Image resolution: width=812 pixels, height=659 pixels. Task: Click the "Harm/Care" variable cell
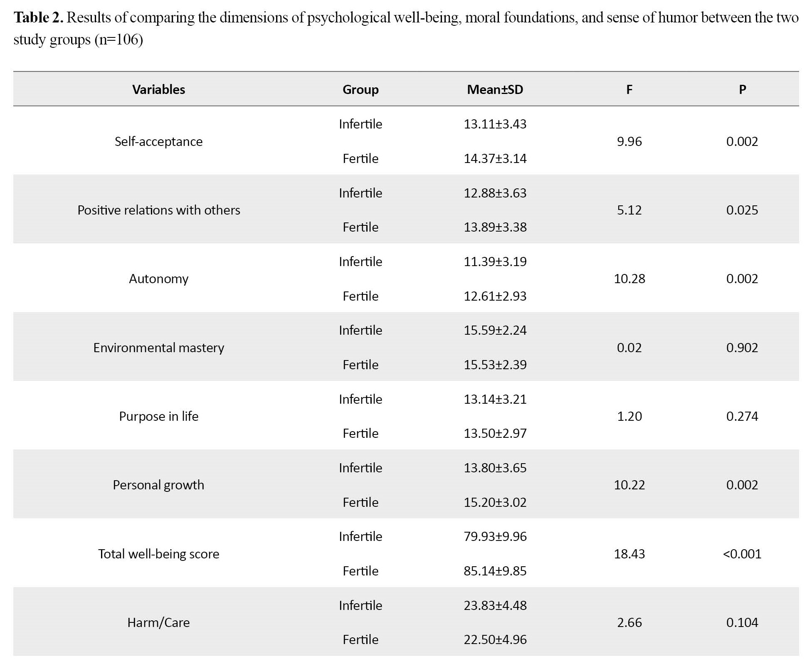[x=158, y=622]
